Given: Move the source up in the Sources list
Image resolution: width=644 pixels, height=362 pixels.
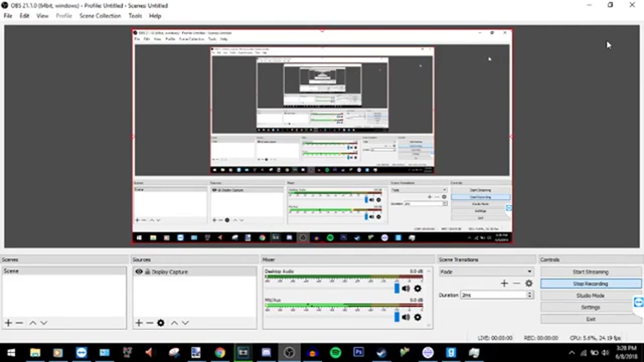Looking at the screenshot, I should tap(174, 323).
